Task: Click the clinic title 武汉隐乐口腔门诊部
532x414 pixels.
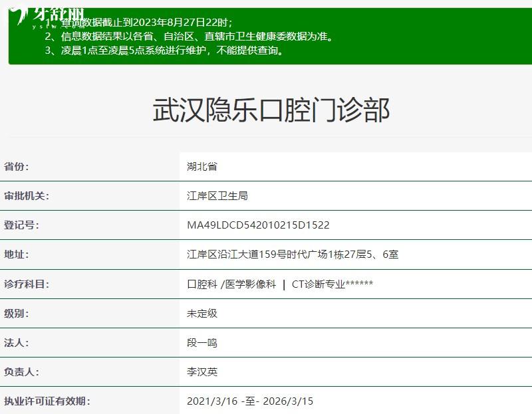Action: 271,110
